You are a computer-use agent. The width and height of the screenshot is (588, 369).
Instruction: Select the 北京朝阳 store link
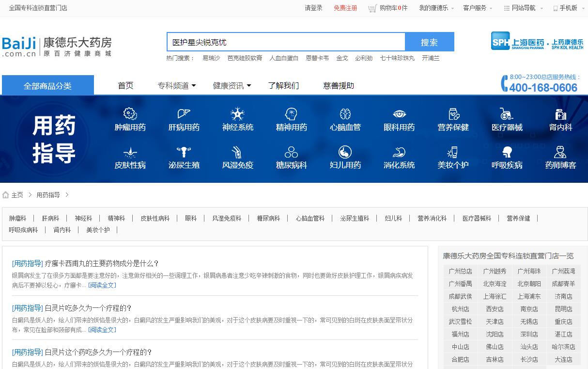coord(529,284)
